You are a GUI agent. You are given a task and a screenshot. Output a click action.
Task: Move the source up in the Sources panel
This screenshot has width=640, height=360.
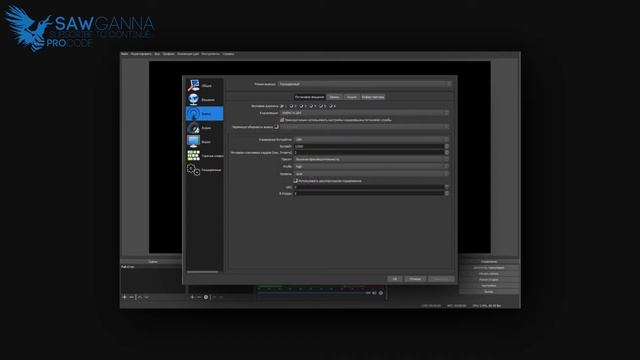pyautogui.click(x=214, y=297)
